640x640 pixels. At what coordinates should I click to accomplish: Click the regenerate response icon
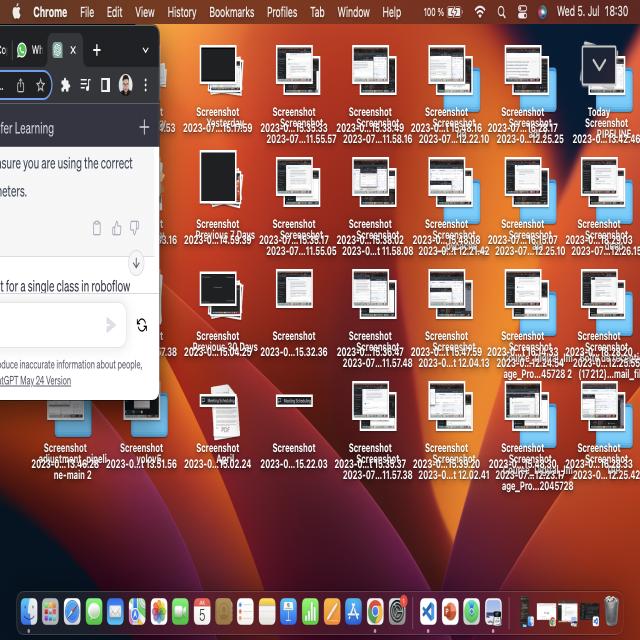click(x=142, y=325)
